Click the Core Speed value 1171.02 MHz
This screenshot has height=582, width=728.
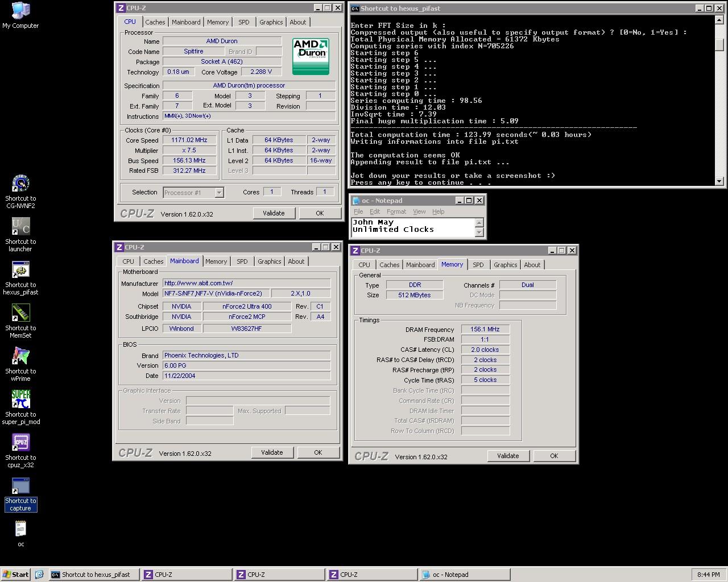189,140
